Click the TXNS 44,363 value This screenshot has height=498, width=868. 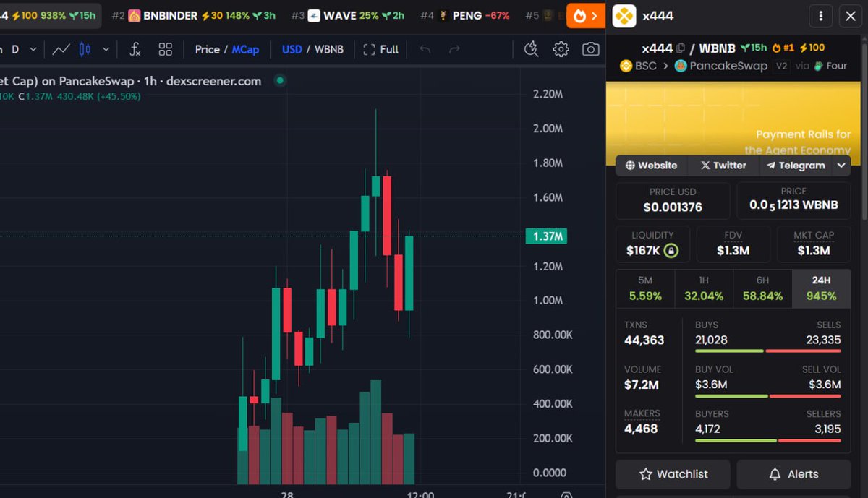[644, 340]
